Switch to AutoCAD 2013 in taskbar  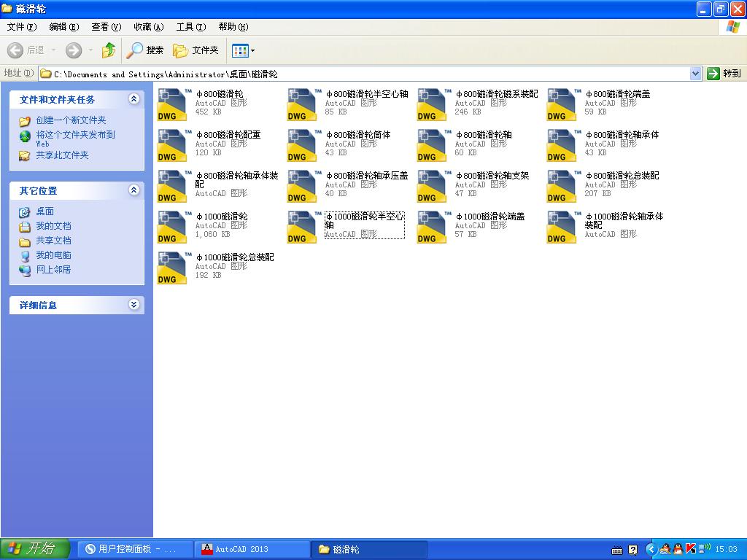point(241,549)
